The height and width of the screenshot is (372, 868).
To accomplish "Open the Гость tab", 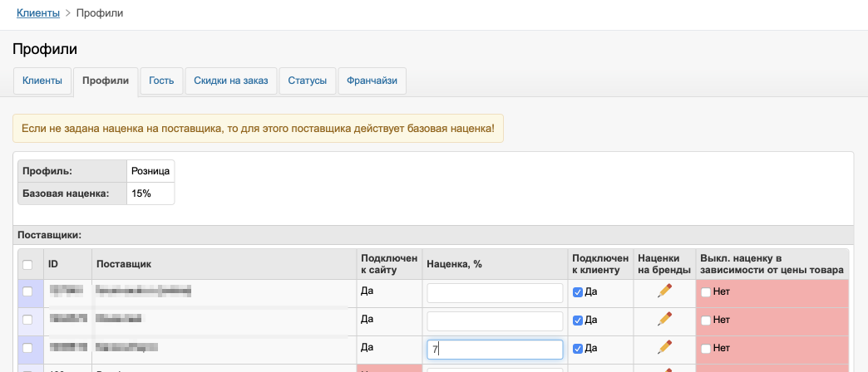I will [x=161, y=81].
